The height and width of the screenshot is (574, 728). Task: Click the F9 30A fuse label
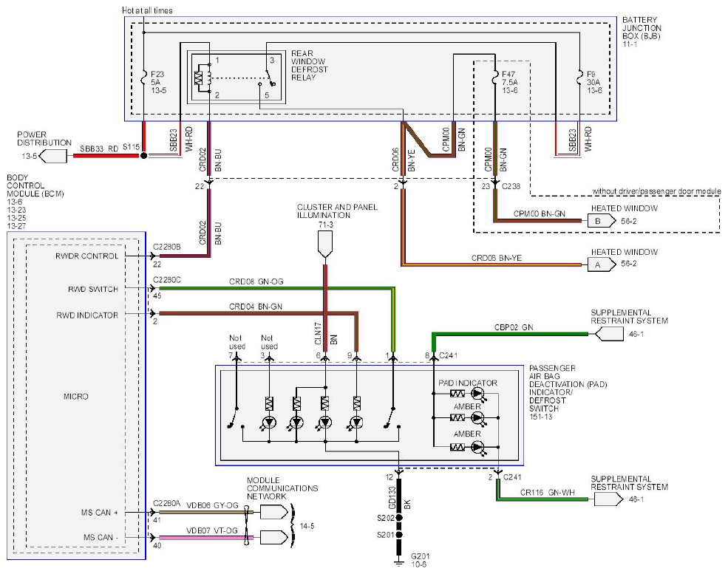tap(594, 82)
